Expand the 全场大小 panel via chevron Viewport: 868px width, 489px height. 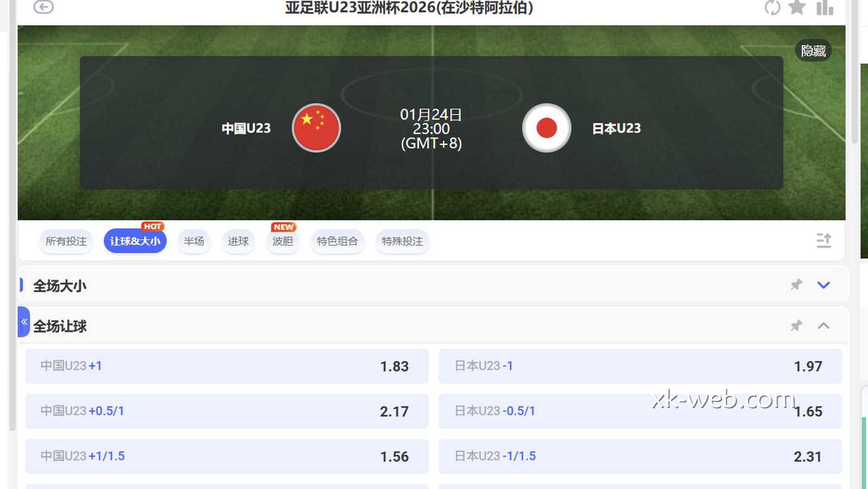pos(824,284)
